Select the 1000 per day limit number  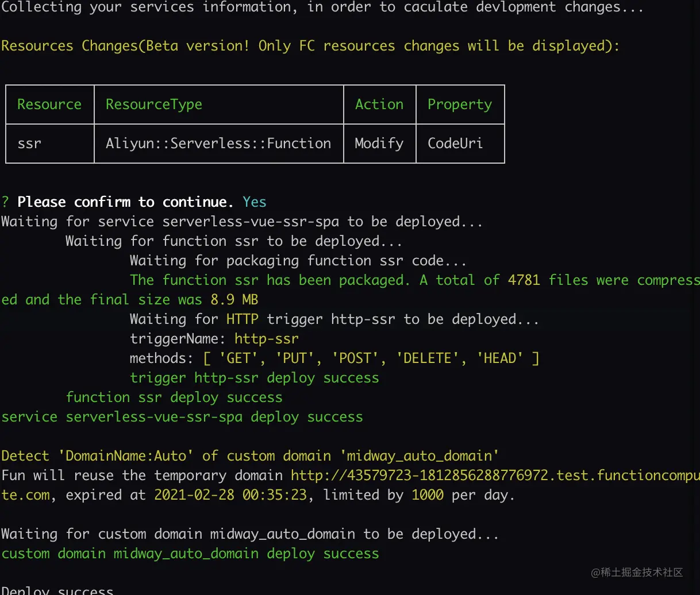[x=428, y=495]
